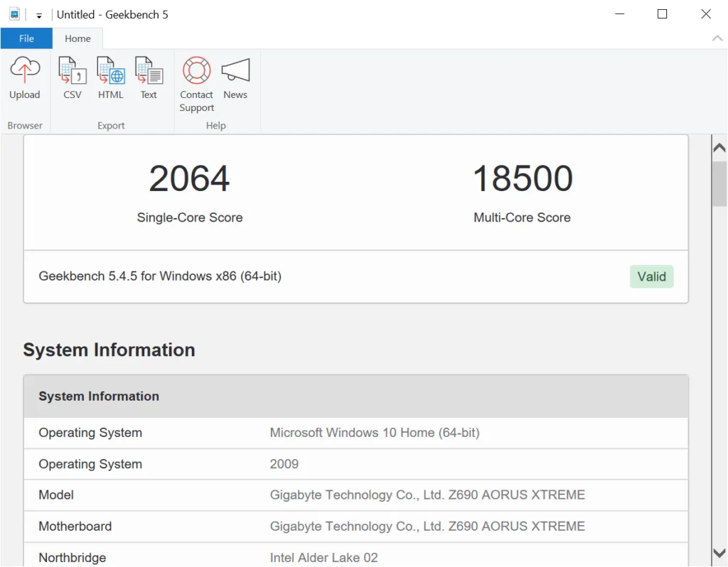Click the Geekbench app icon in title bar
The width and height of the screenshot is (728, 567).
[x=14, y=14]
